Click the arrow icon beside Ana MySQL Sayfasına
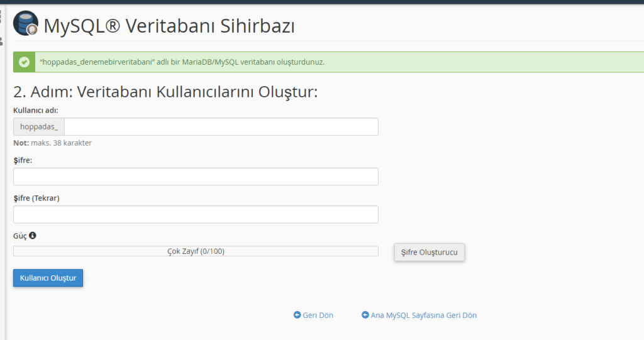The image size is (644, 340). point(365,315)
